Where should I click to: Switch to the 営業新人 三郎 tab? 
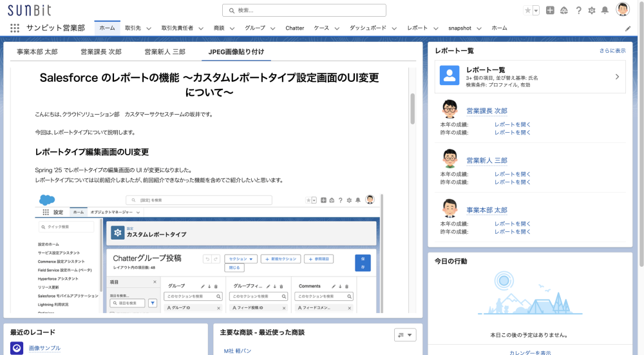tap(165, 52)
